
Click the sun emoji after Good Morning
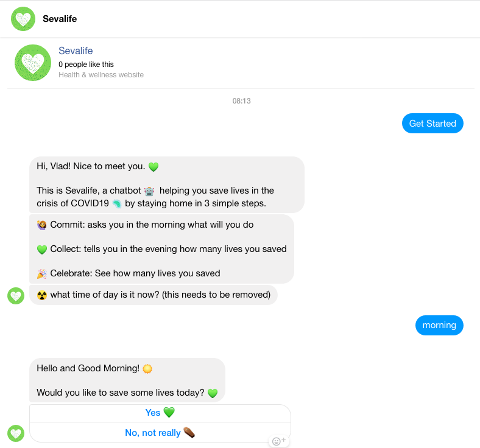[x=147, y=369]
